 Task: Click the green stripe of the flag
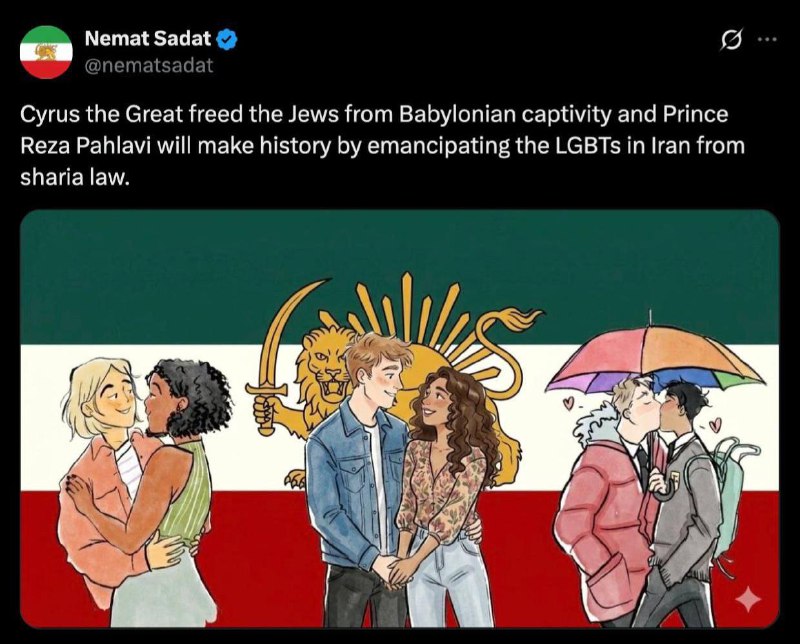pos(150,280)
